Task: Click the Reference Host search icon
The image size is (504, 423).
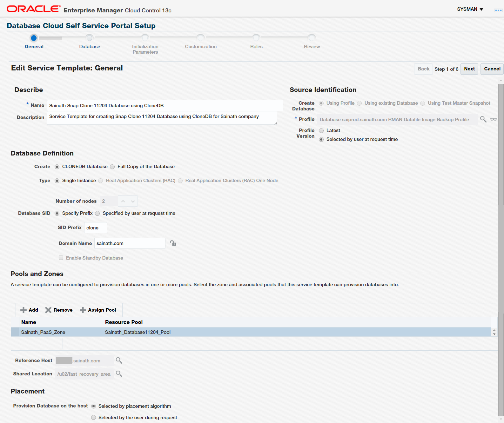Action: tap(119, 360)
